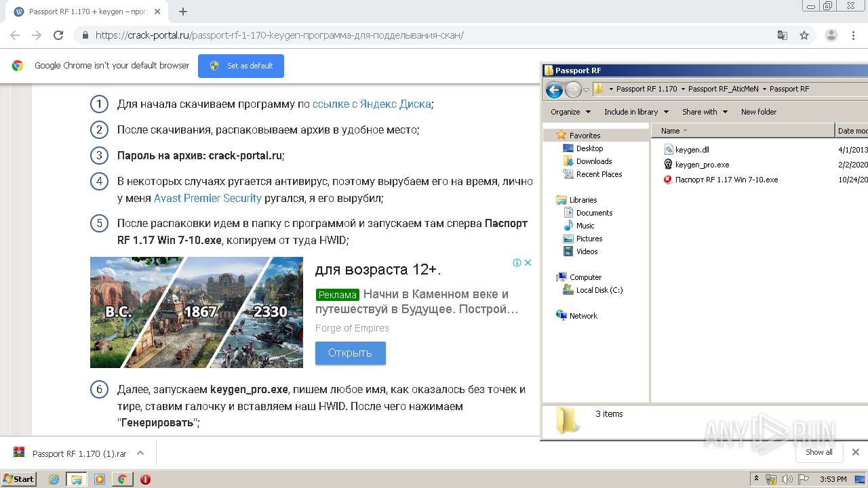Expand arrow after Passport RF 1.170 breadcrumb
Image resolution: width=868 pixels, height=488 pixels.
[x=683, y=89]
